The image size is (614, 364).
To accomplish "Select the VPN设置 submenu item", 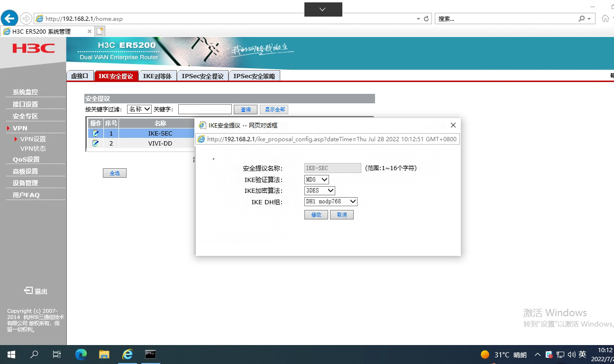I will click(33, 139).
